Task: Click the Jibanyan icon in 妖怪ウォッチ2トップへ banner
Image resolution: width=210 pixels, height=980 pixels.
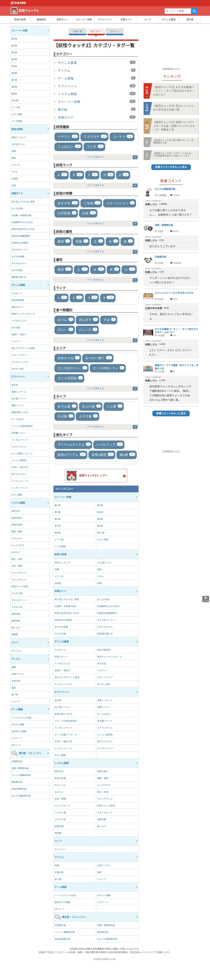Action: [x=72, y=475]
